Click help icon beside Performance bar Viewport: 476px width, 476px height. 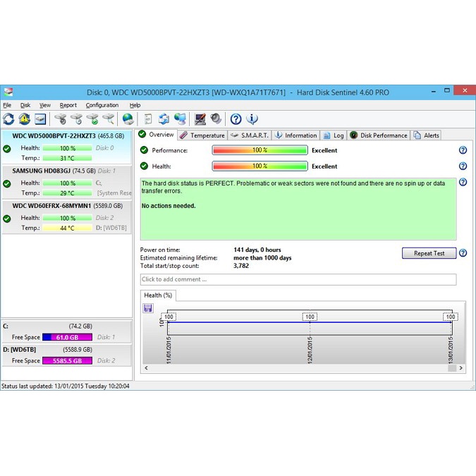pos(463,150)
